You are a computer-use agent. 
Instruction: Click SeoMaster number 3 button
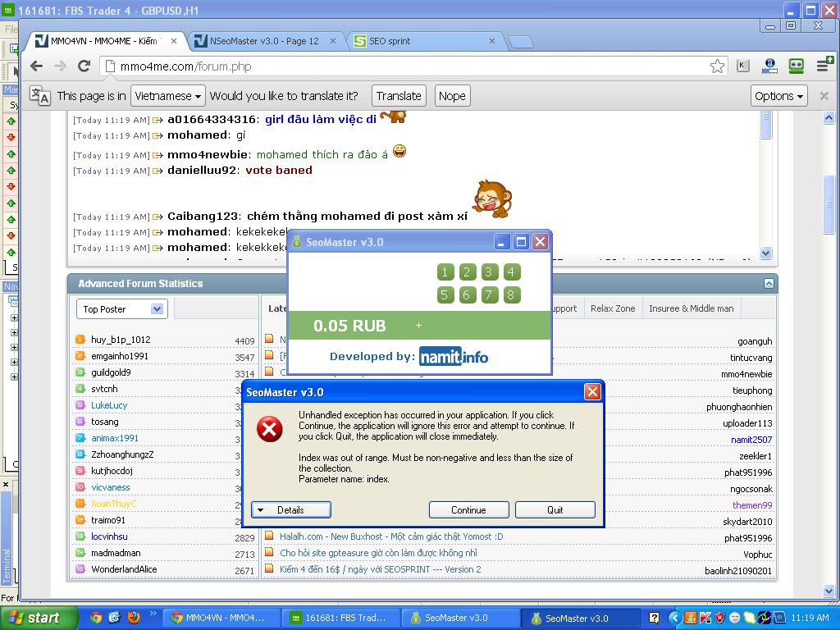[x=489, y=272]
